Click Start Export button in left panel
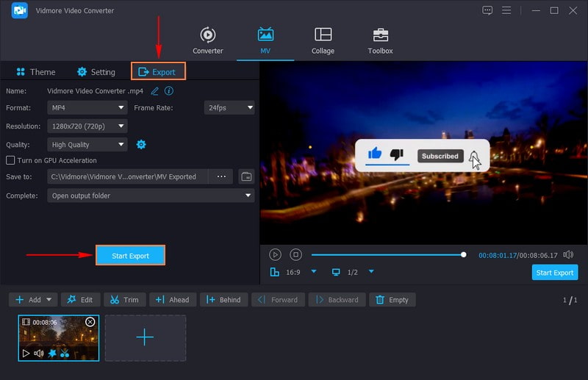 (130, 255)
